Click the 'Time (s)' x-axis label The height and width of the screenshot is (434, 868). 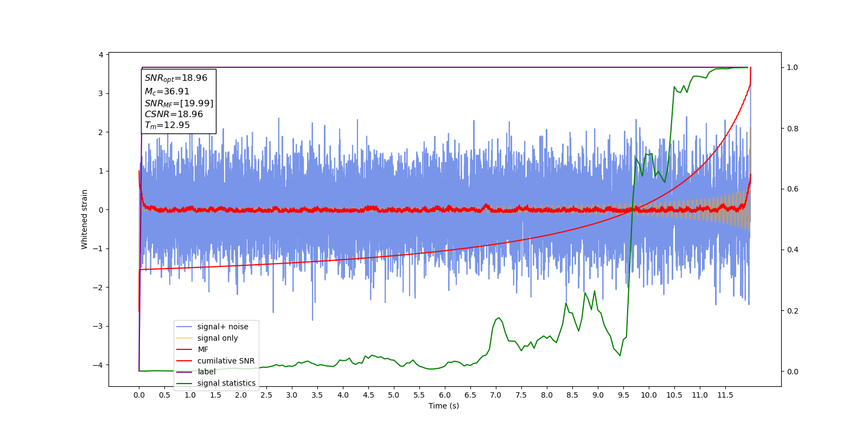pos(444,406)
